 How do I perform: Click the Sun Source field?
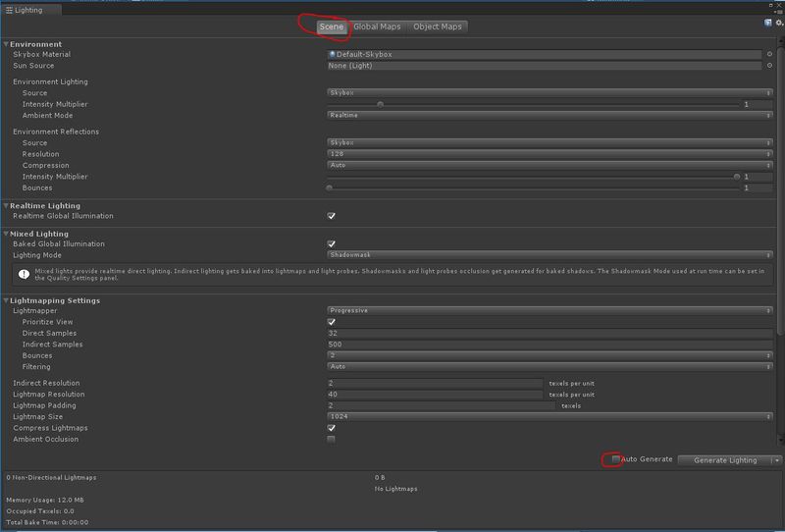click(x=545, y=66)
